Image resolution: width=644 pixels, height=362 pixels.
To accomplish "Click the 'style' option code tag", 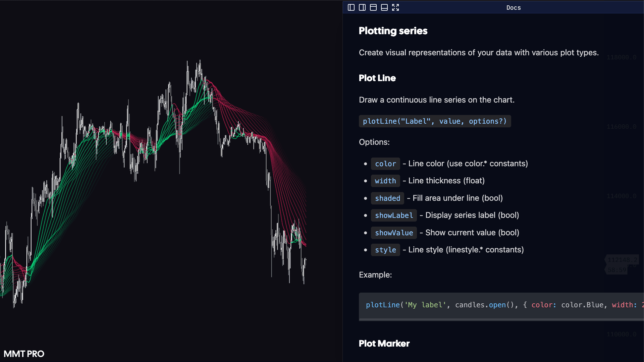I will pos(385,250).
